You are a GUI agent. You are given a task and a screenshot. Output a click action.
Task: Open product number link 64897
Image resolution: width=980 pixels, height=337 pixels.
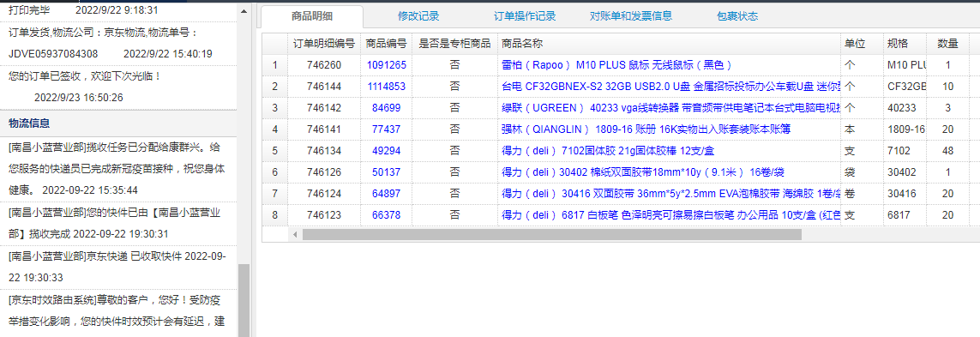[x=386, y=194]
